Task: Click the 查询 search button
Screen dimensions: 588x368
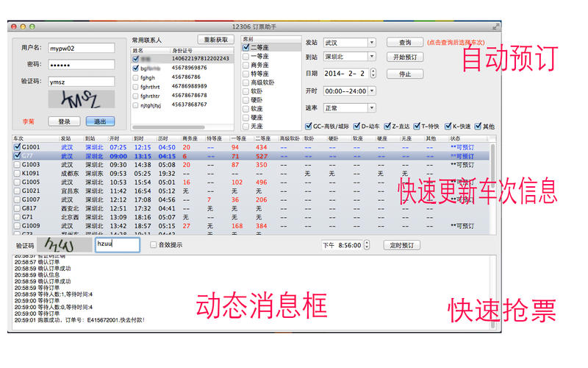Action: [405, 43]
